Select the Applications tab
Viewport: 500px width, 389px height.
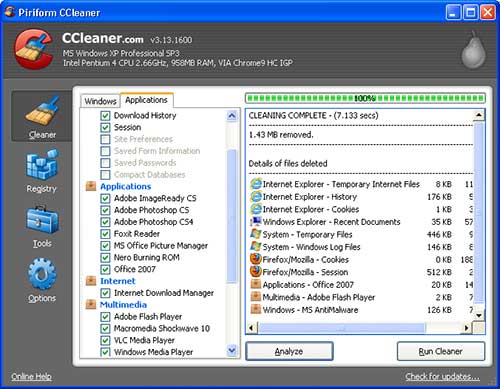(146, 100)
